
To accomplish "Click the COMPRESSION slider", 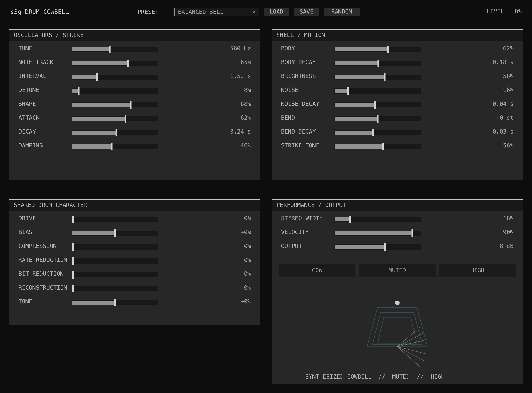I will tap(115, 247).
